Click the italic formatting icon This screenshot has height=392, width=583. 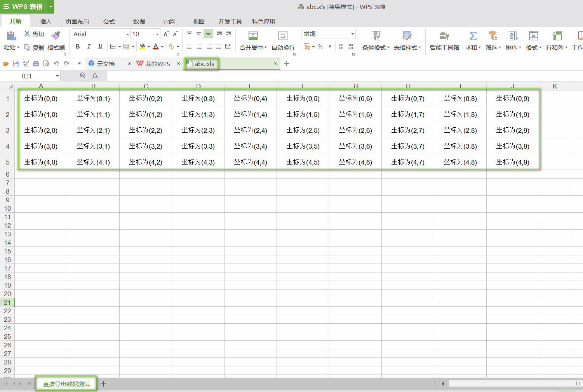point(89,47)
